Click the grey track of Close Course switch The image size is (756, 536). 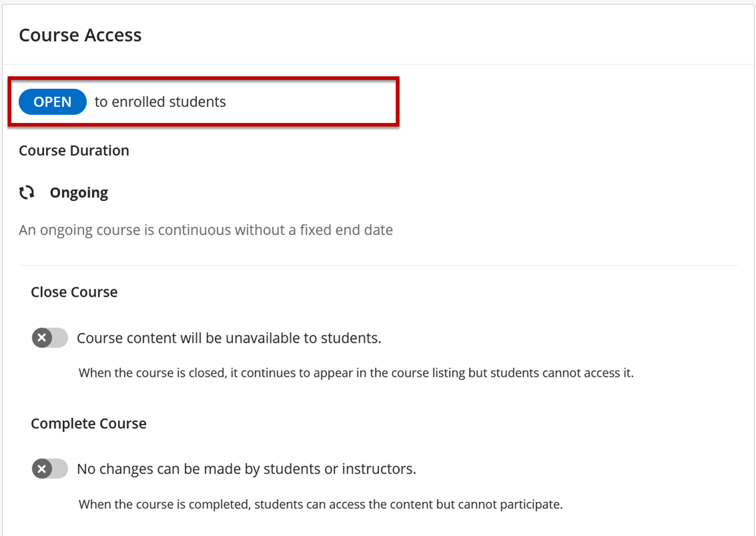[60, 338]
